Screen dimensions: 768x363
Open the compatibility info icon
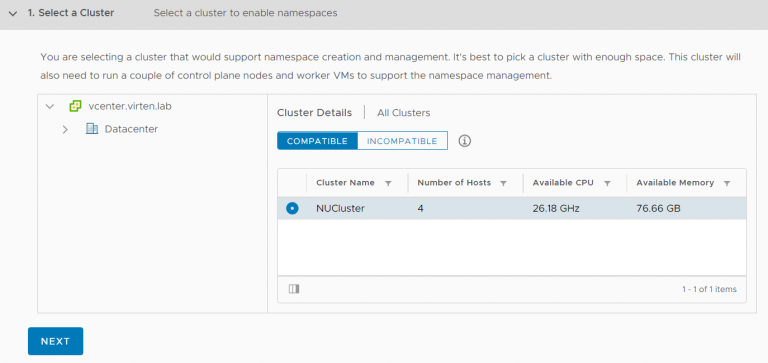(x=465, y=141)
